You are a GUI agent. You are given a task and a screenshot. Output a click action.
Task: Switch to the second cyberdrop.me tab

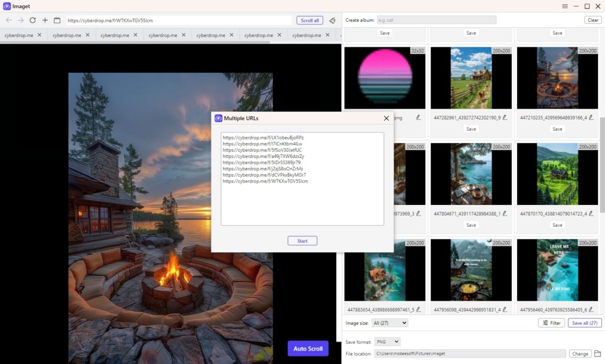(x=66, y=35)
